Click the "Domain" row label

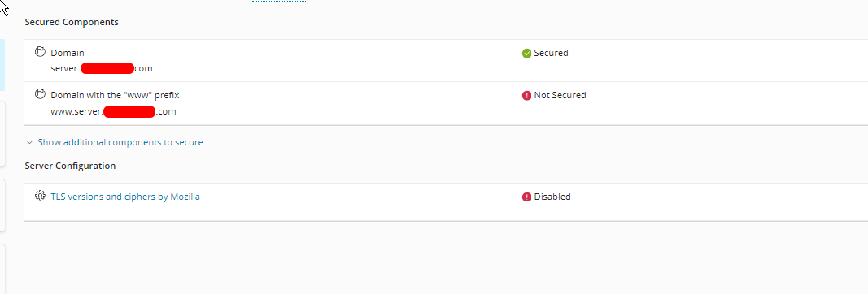(x=68, y=53)
